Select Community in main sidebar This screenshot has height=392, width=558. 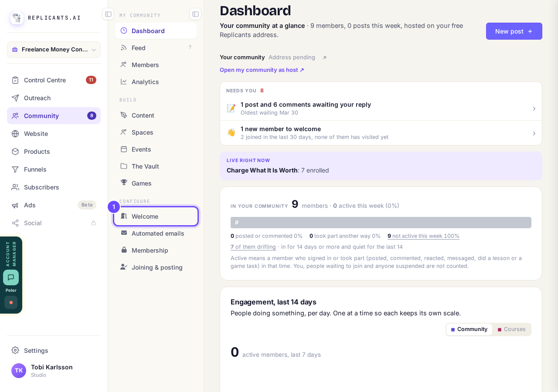[54, 116]
